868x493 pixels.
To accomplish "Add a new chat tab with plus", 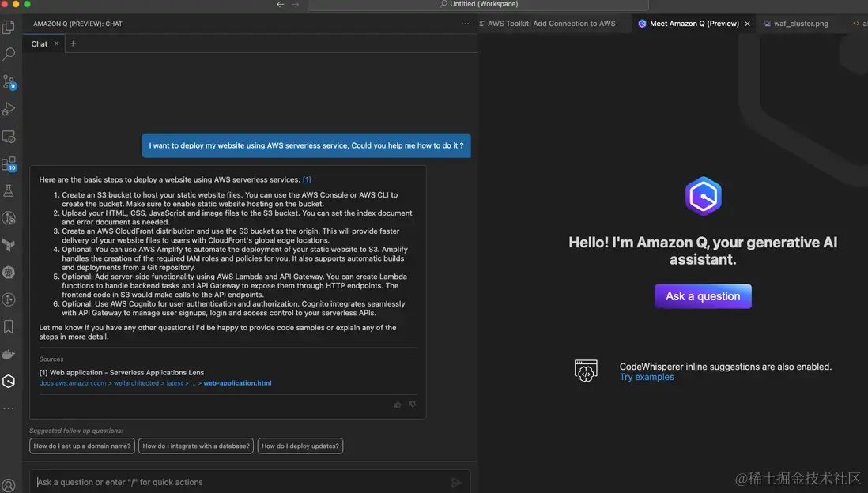I will pyautogui.click(x=73, y=43).
